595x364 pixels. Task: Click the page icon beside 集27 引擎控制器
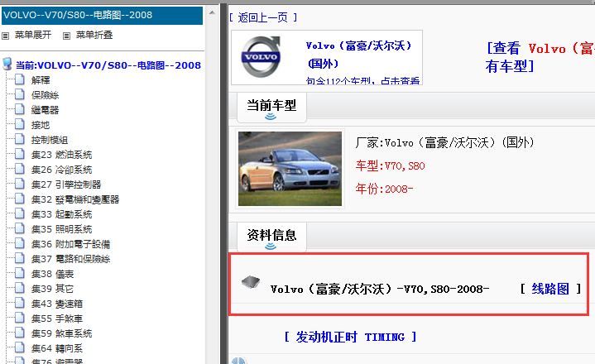[20, 184]
